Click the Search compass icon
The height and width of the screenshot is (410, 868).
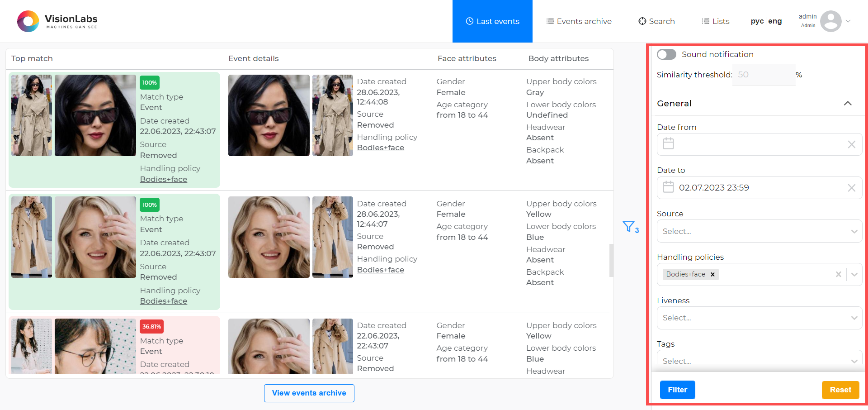[x=642, y=21]
